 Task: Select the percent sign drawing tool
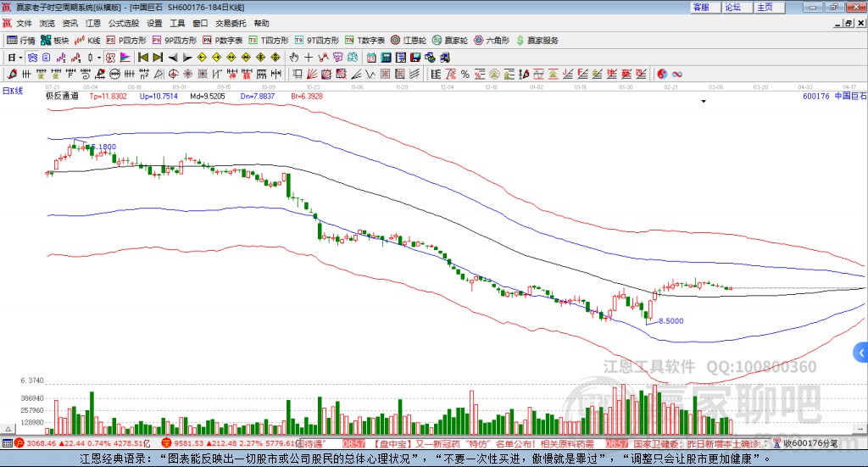coord(465,74)
